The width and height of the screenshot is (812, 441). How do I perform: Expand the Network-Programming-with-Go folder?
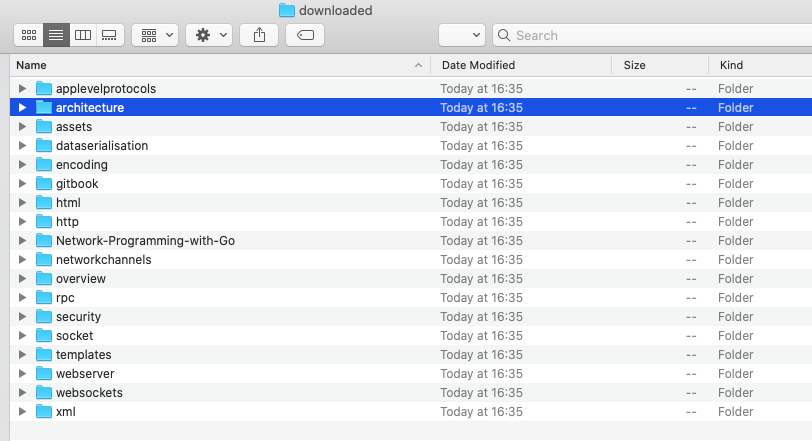click(x=22, y=241)
